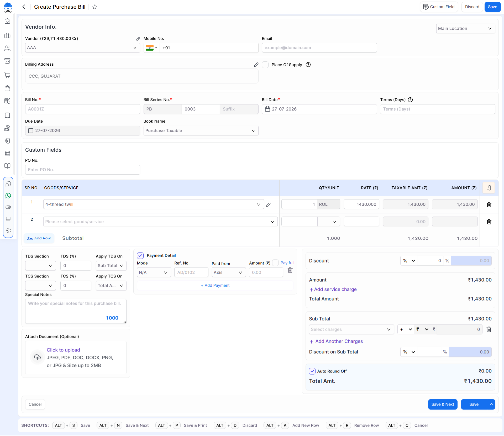
Task: Remove payment row using trash icon
Action: click(x=290, y=270)
